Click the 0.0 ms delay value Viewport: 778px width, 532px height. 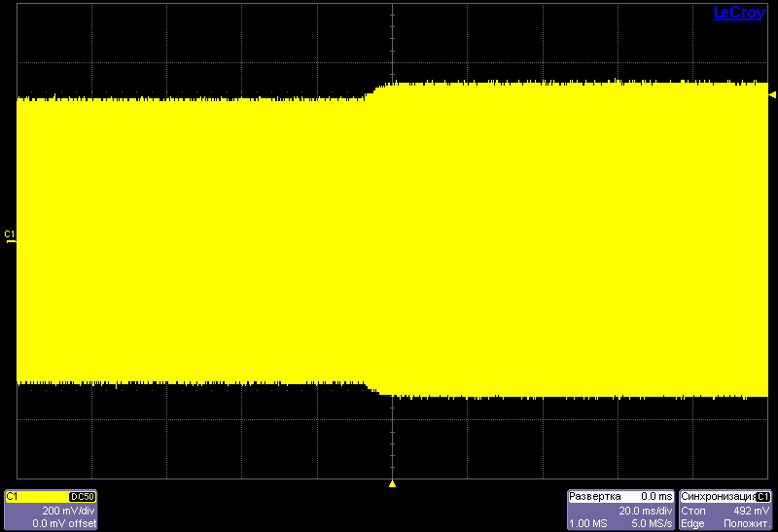pos(656,497)
